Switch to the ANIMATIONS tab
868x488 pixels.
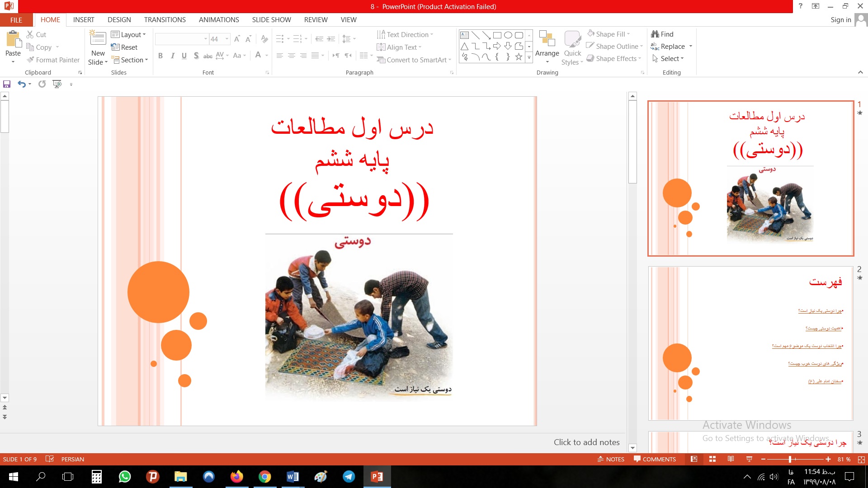click(x=219, y=20)
